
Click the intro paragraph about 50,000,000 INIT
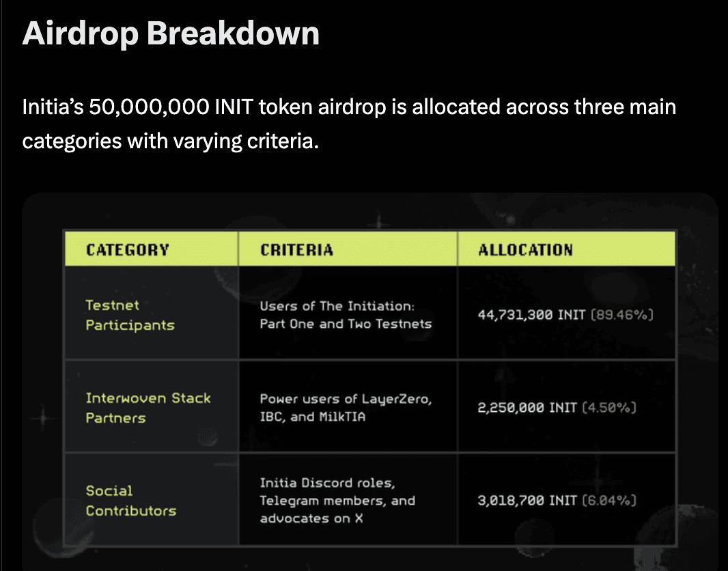[x=348, y=108]
